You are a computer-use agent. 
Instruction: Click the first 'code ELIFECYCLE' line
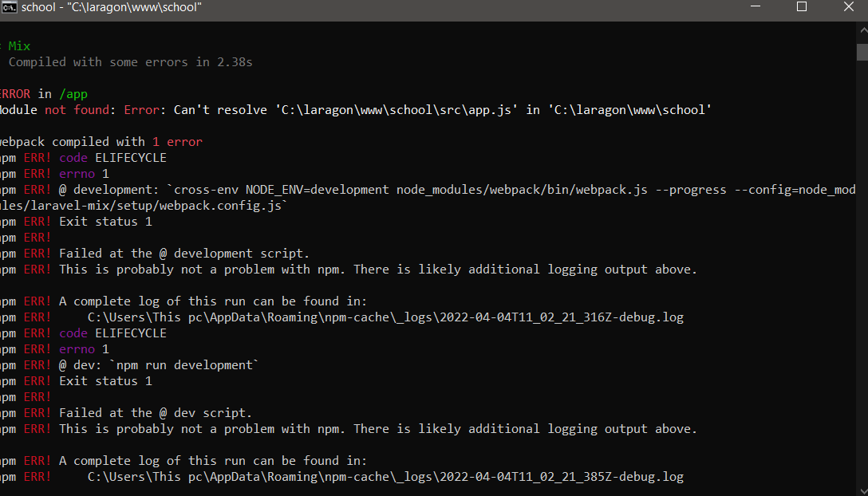(x=83, y=158)
